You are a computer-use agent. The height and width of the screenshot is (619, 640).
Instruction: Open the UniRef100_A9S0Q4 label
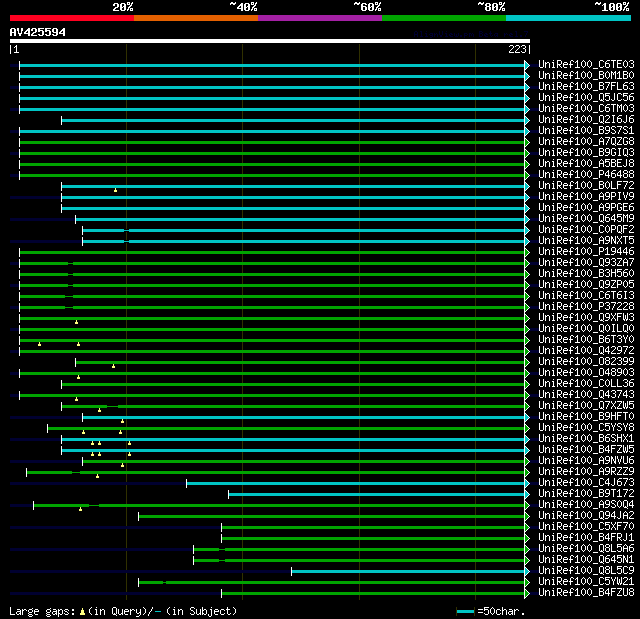pos(586,505)
